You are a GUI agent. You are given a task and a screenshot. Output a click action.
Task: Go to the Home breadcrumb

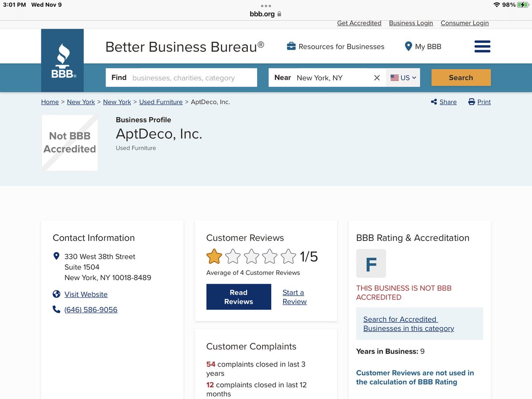click(50, 102)
